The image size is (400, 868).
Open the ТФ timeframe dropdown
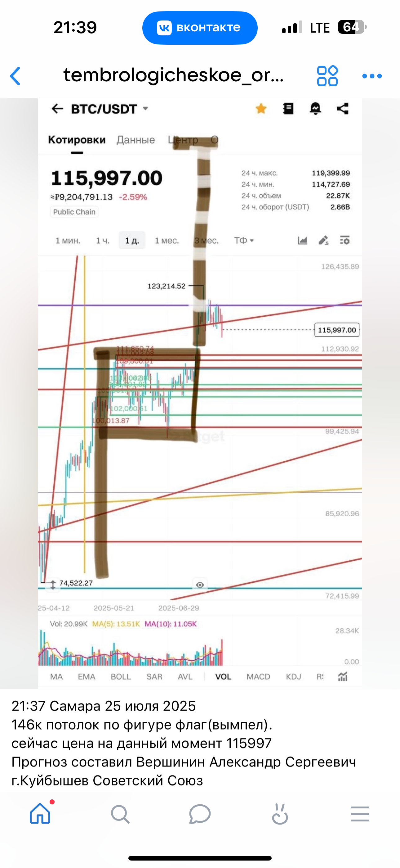(244, 241)
